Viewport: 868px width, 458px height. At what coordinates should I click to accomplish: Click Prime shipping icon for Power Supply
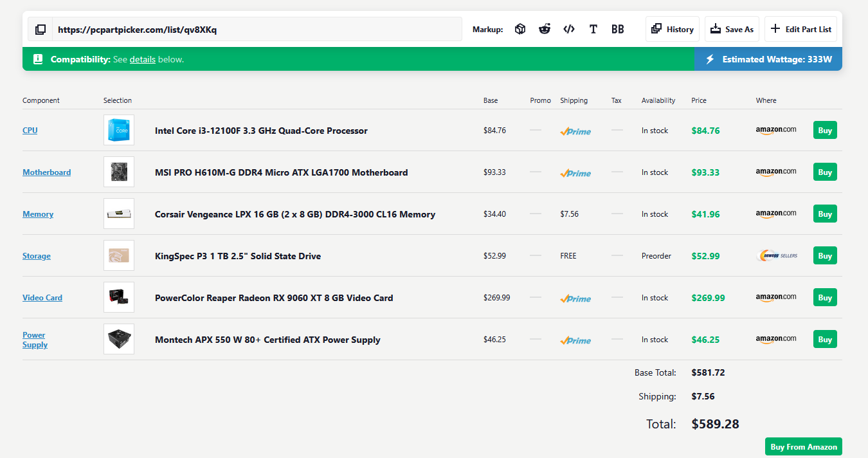575,340
